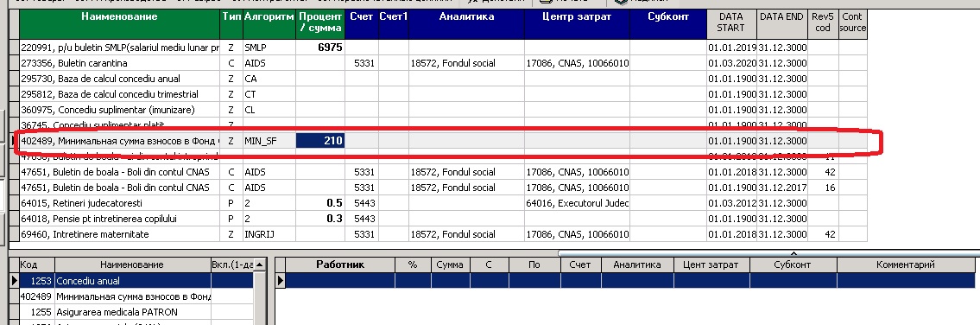Click the Центр затрат column header
This screenshot has height=325, width=980.
tap(577, 24)
